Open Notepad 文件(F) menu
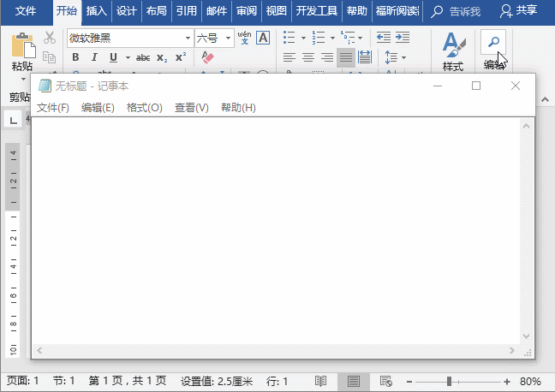The width and height of the screenshot is (555, 392). click(53, 108)
